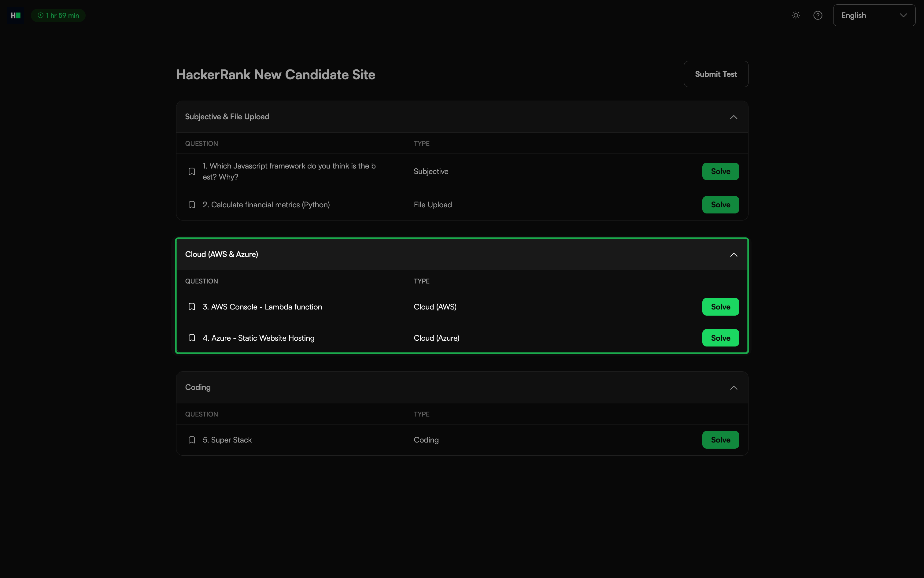Click the Cloud (AWS & Azure) section title
924x578 pixels.
(221, 254)
